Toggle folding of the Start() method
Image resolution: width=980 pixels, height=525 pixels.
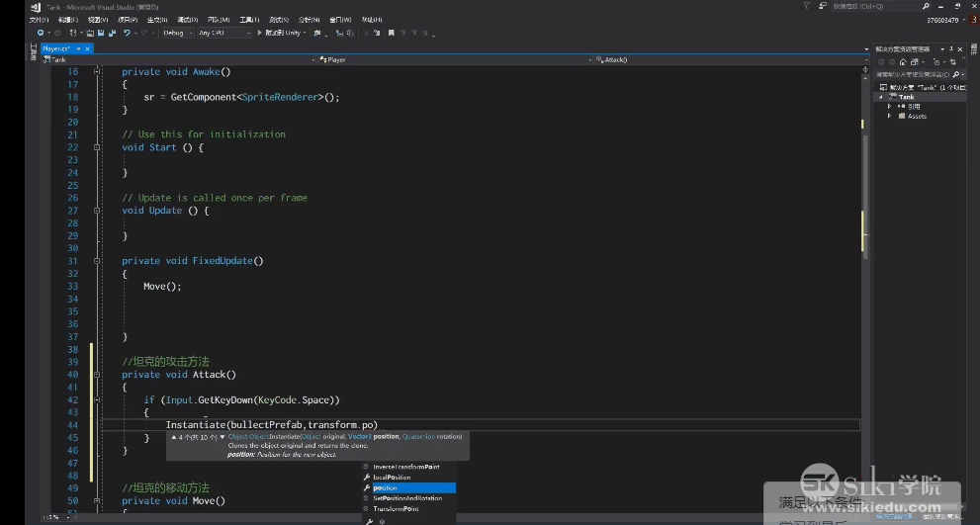click(x=97, y=147)
